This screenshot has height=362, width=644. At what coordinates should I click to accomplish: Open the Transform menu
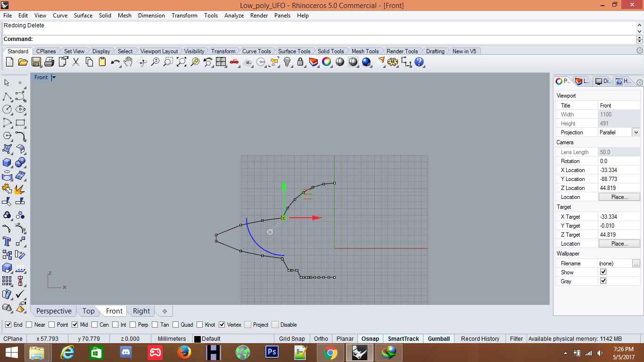[x=184, y=15]
